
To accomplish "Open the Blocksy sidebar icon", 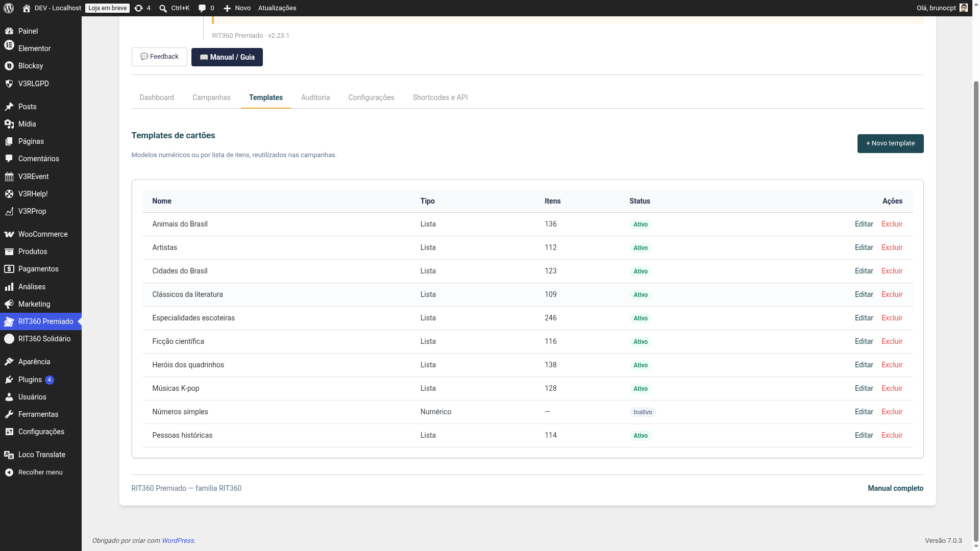I will click(x=9, y=66).
